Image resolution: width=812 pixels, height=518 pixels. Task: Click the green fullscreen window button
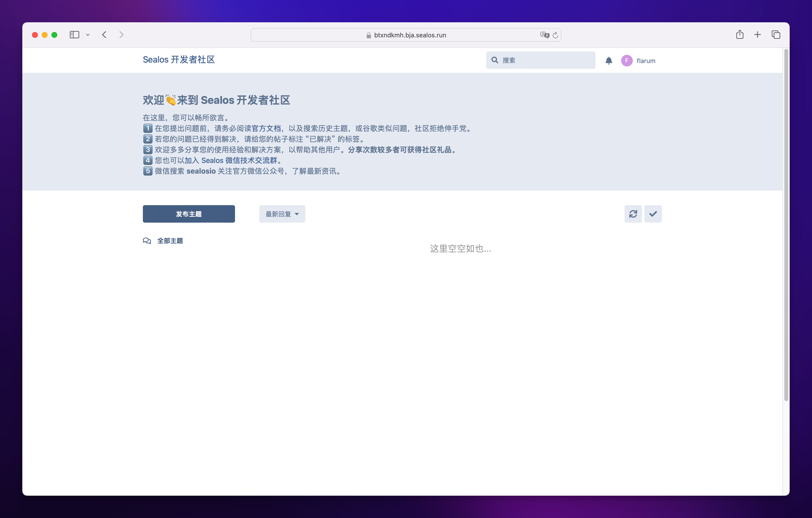click(x=54, y=35)
